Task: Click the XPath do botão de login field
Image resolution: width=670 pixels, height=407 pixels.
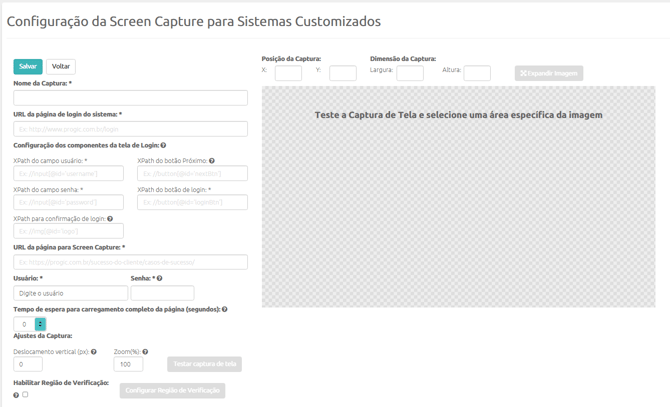Action: [x=192, y=202]
